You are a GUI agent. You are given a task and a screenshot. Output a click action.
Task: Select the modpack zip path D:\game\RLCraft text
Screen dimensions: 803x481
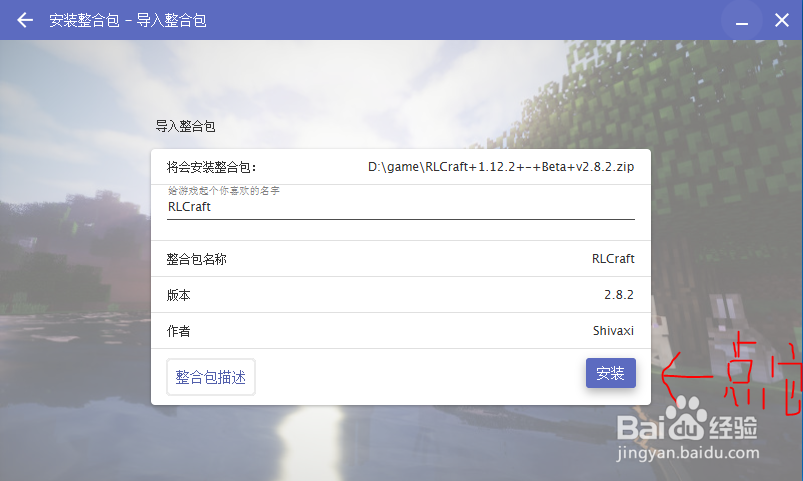pos(501,167)
